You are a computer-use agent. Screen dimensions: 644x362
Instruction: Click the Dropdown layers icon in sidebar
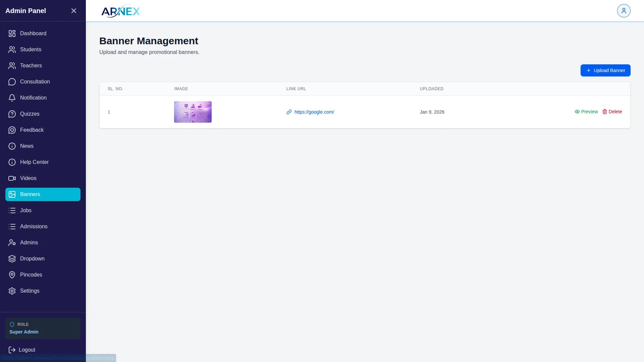12,259
